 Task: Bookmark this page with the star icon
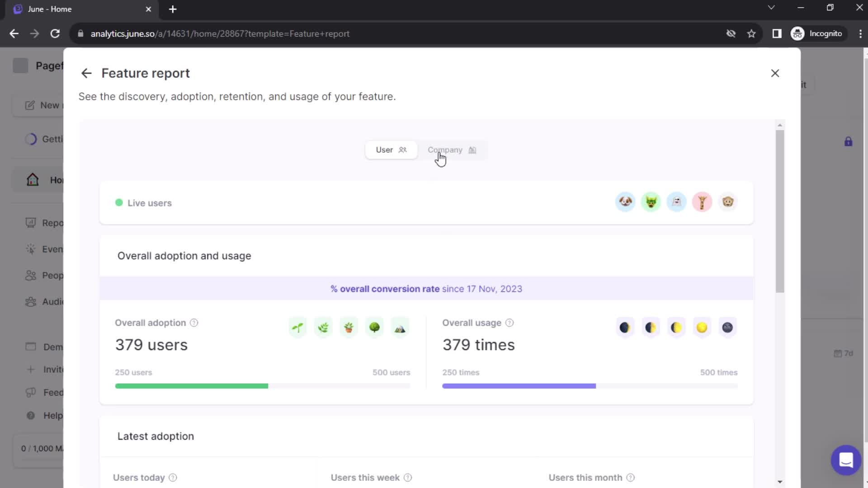(x=751, y=33)
